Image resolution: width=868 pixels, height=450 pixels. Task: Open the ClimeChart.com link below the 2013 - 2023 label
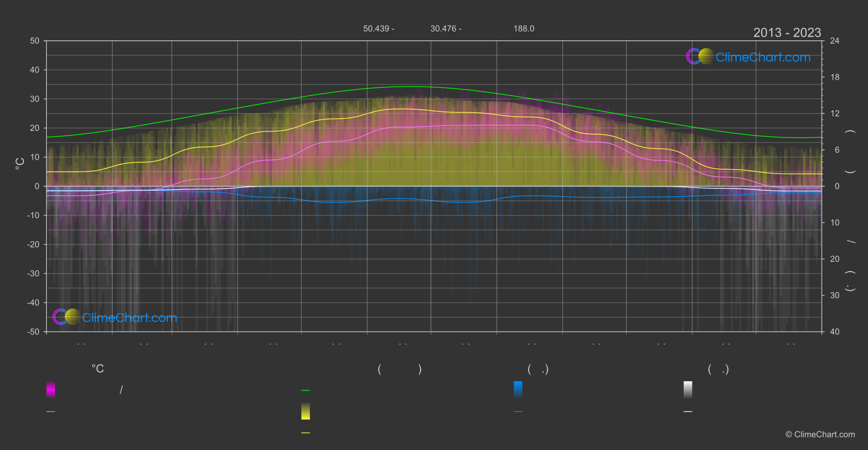click(x=763, y=57)
